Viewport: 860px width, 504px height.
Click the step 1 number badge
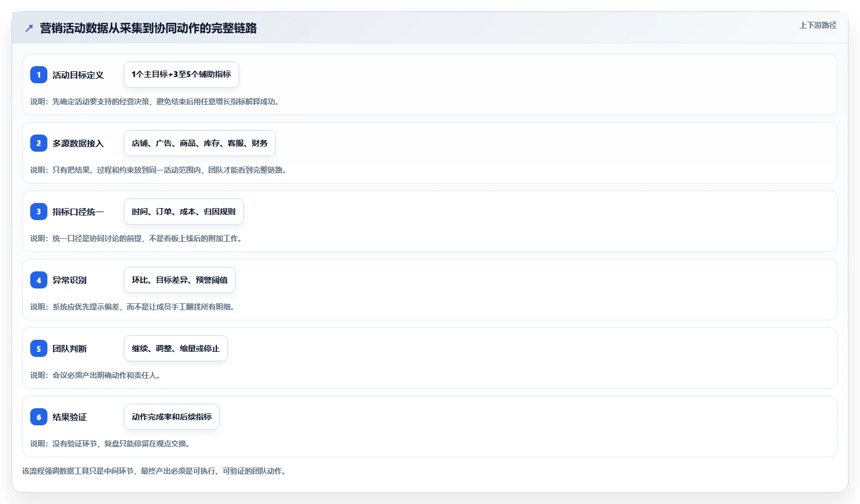point(39,75)
